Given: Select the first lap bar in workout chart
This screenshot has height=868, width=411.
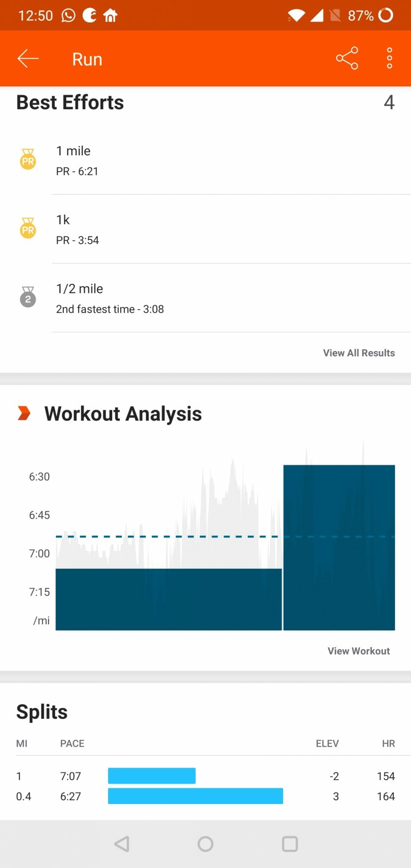Looking at the screenshot, I should 169,599.
